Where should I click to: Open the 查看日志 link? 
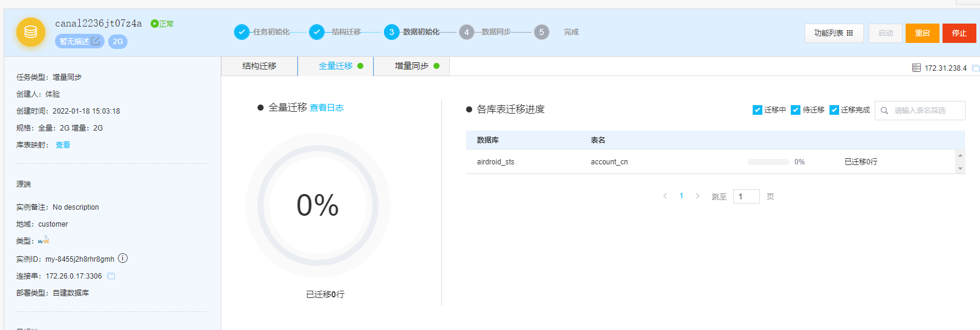pos(326,108)
